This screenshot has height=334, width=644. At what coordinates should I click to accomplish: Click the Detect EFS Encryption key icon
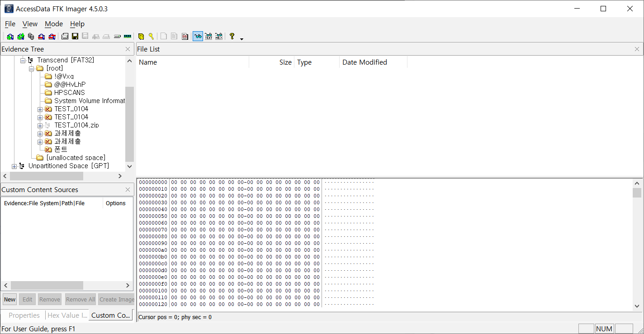point(151,37)
